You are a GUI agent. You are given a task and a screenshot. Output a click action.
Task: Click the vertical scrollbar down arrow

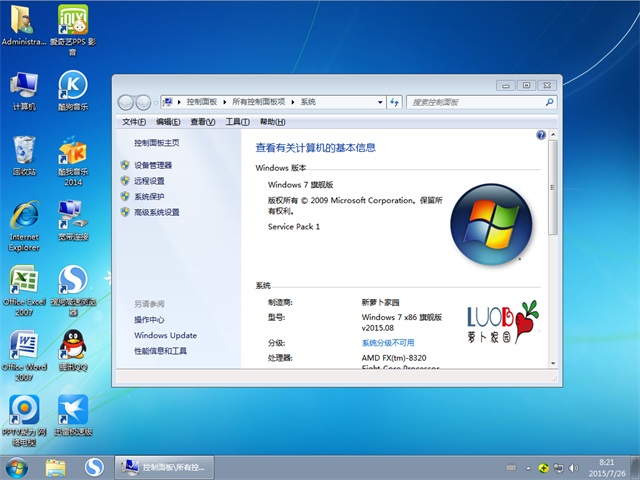(553, 362)
